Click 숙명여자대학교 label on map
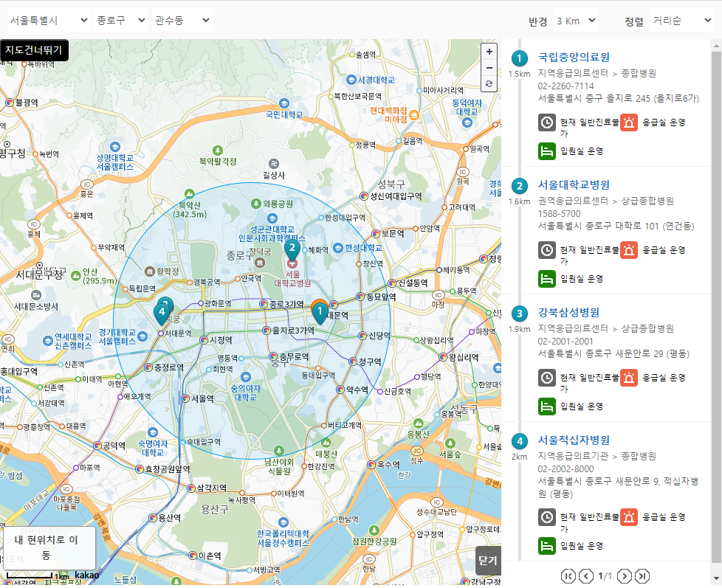The height and width of the screenshot is (588, 722). click(152, 448)
